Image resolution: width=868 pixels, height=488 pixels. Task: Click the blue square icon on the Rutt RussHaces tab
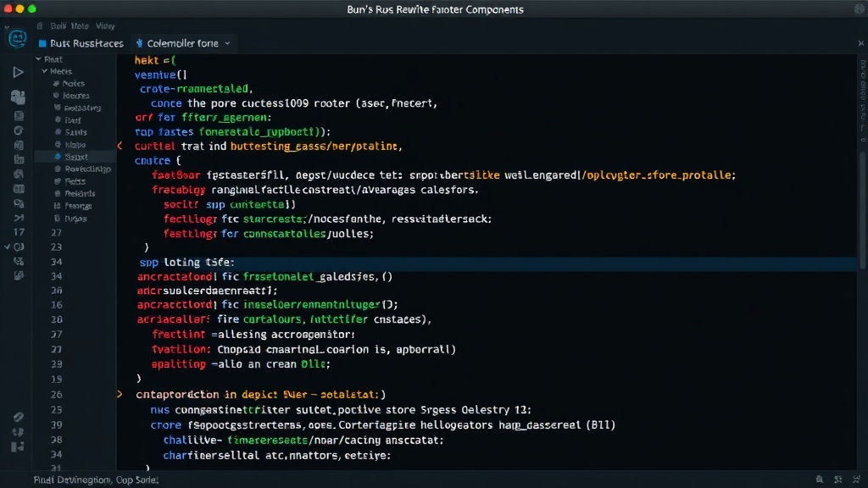42,43
